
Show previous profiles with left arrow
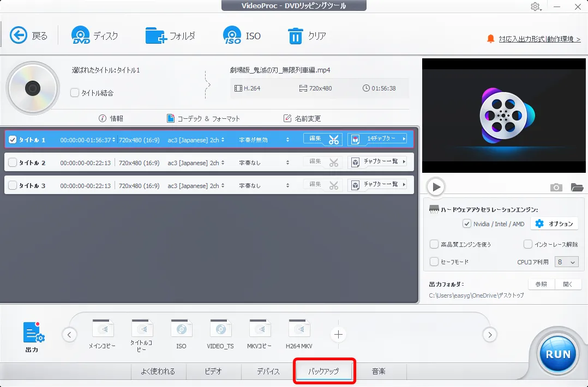[69, 335]
